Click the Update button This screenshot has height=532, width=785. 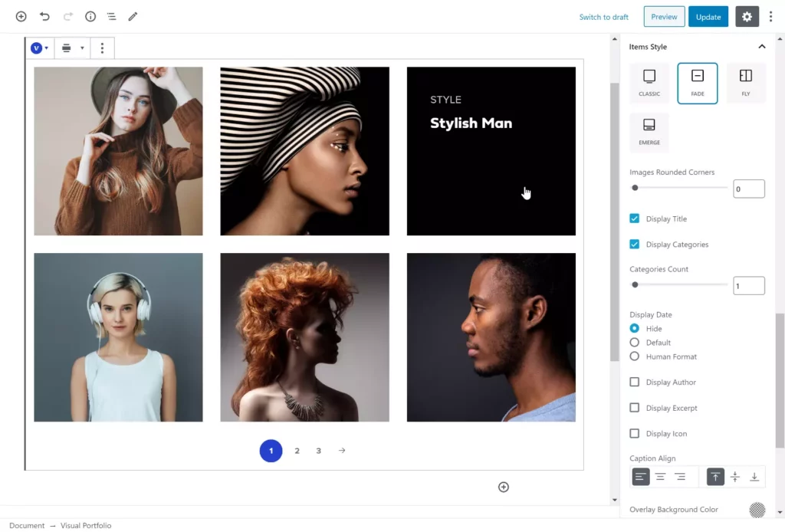708,17
